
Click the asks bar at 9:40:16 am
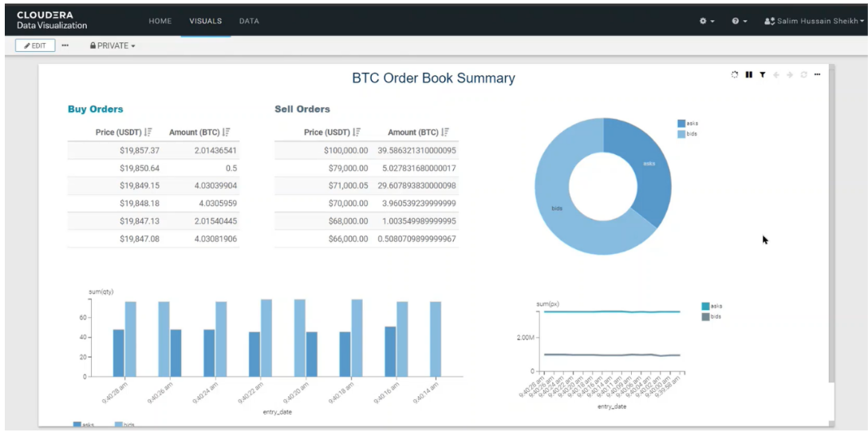(390, 351)
